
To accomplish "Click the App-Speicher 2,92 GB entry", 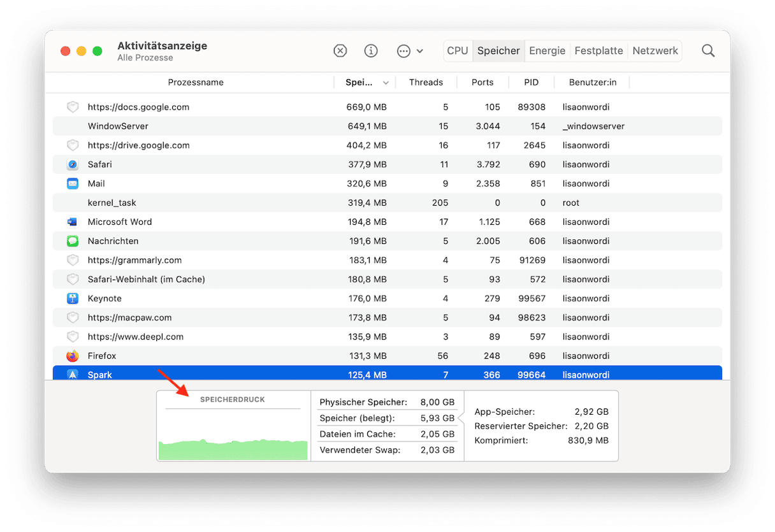I will (542, 412).
